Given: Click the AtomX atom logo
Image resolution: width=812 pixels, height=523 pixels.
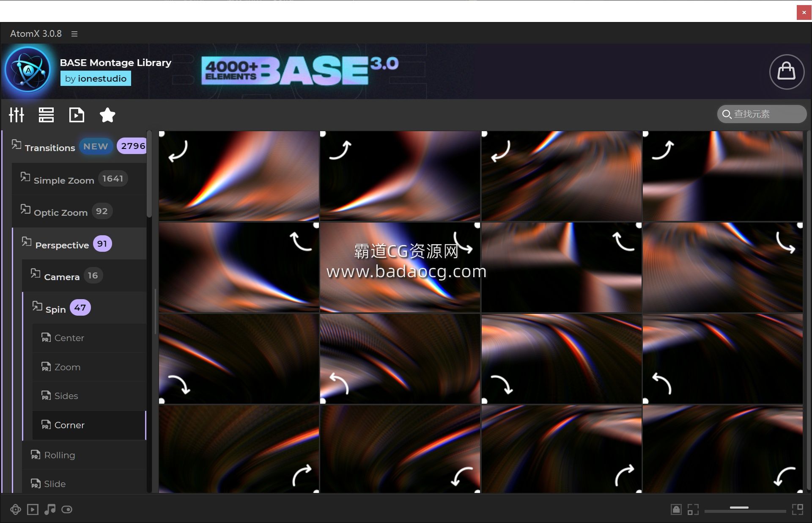Looking at the screenshot, I should pyautogui.click(x=29, y=70).
